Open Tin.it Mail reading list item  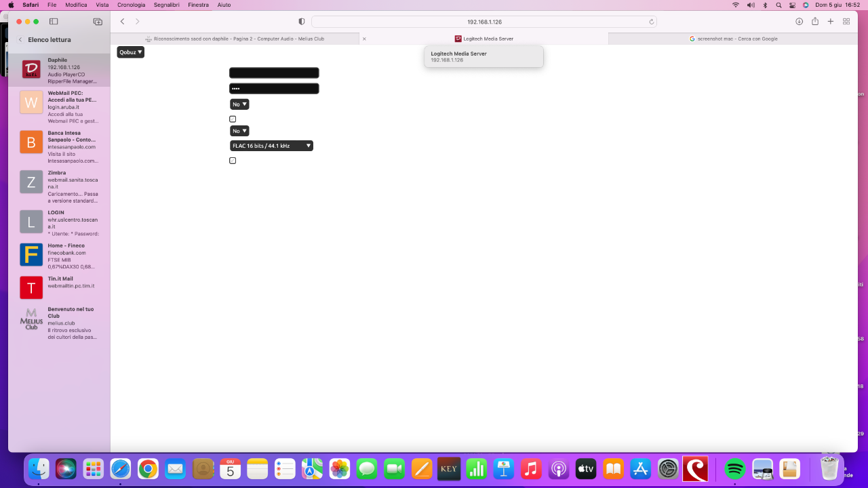59,287
